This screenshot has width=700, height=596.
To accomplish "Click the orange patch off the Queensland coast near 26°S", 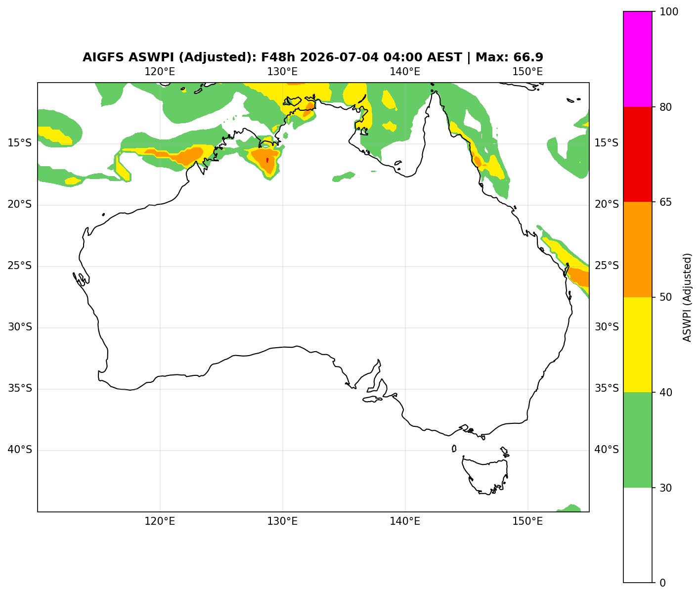I will tap(579, 277).
